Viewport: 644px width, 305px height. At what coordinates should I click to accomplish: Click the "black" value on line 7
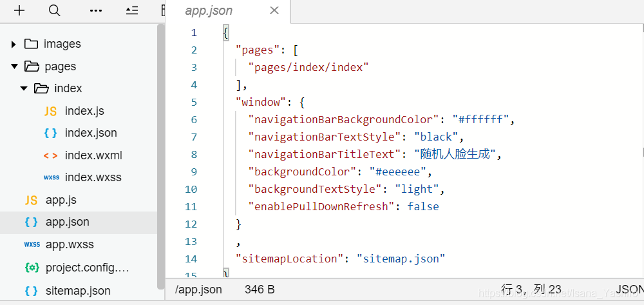pyautogui.click(x=436, y=137)
